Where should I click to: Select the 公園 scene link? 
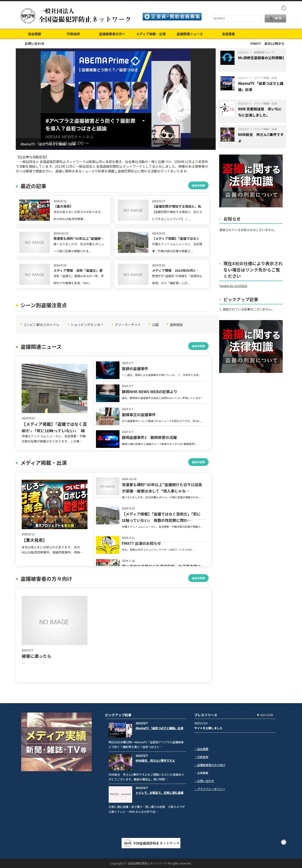(x=155, y=325)
